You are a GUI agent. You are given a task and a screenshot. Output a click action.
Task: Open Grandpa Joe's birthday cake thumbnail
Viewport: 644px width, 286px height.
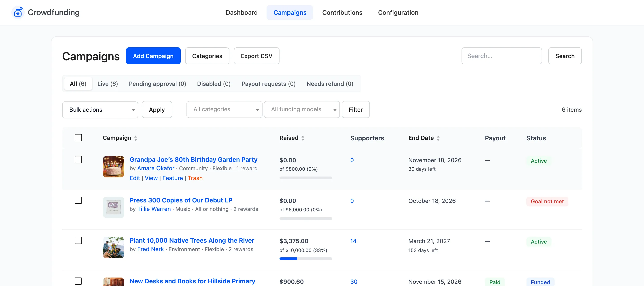click(x=114, y=167)
